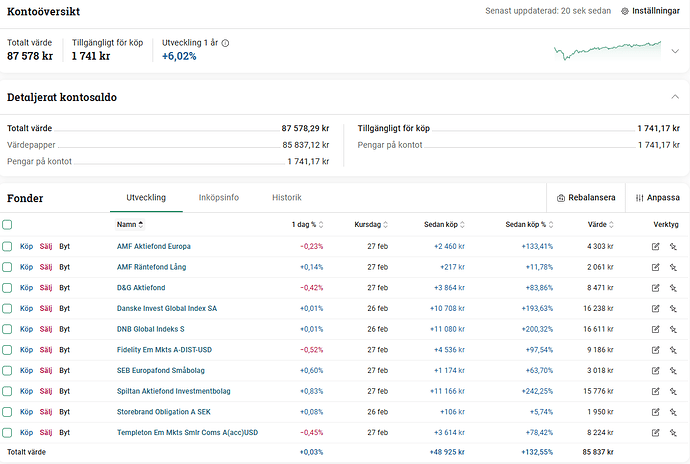
Task: Click pin icon for Templeton Em Mkts row
Action: 673,433
